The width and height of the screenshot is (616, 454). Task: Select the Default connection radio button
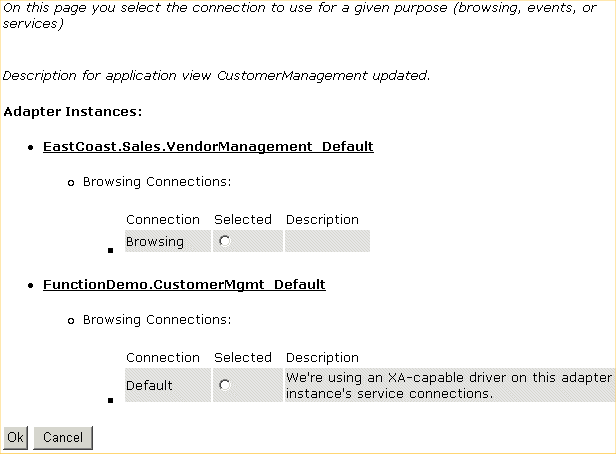click(224, 385)
